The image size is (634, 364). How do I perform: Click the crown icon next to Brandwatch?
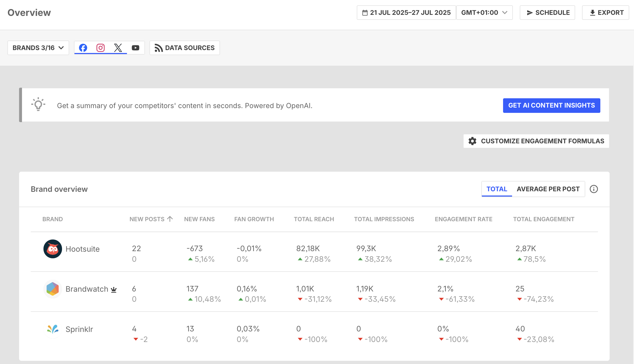pos(114,289)
